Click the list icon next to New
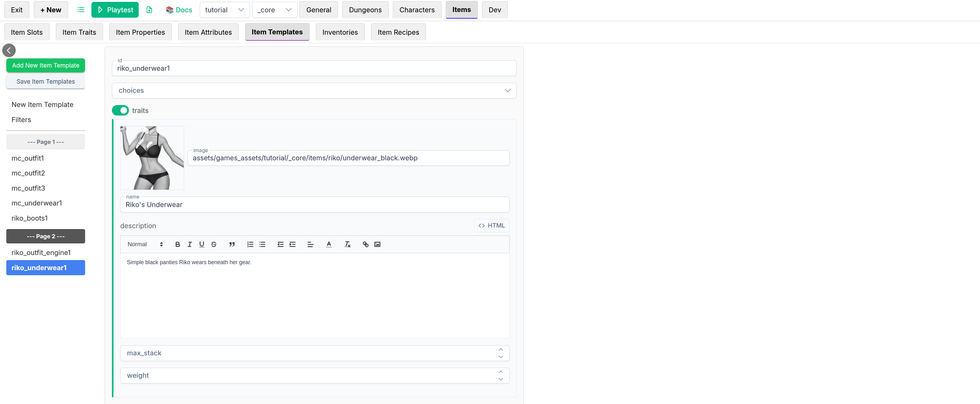 81,10
